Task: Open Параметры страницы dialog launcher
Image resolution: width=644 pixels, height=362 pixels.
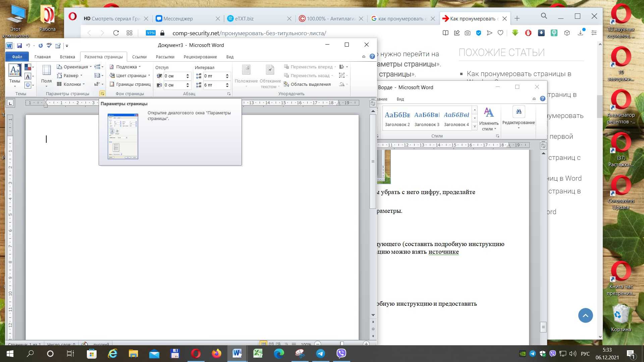Action: 102,94
